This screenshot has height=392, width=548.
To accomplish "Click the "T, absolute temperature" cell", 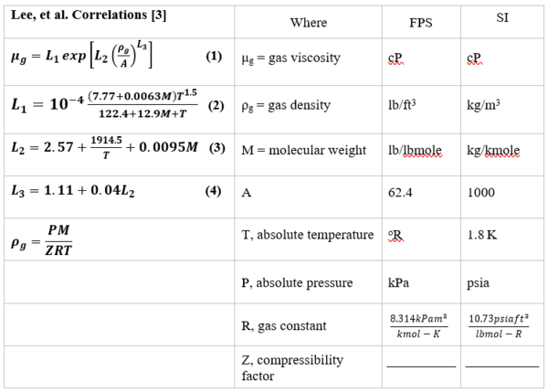I will point(308,235).
